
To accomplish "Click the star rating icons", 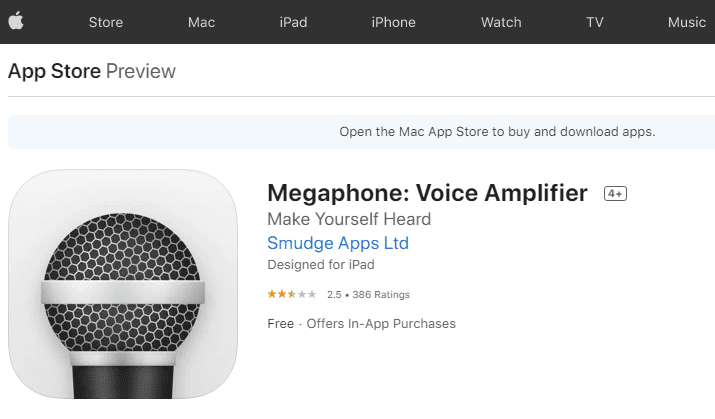I will 292,294.
